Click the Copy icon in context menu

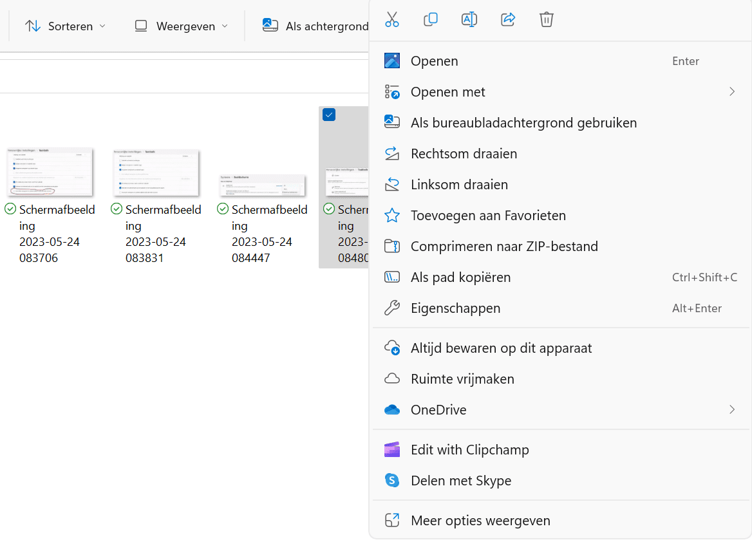(431, 20)
